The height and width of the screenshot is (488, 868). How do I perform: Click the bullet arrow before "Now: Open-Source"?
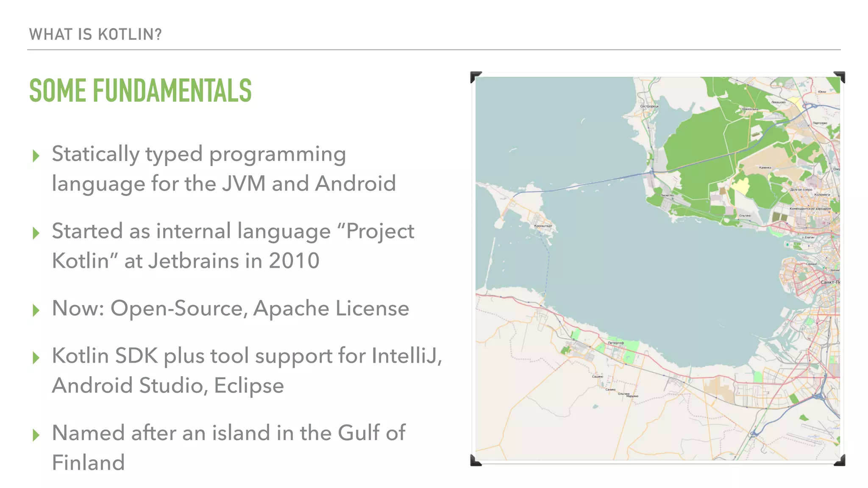coord(36,310)
